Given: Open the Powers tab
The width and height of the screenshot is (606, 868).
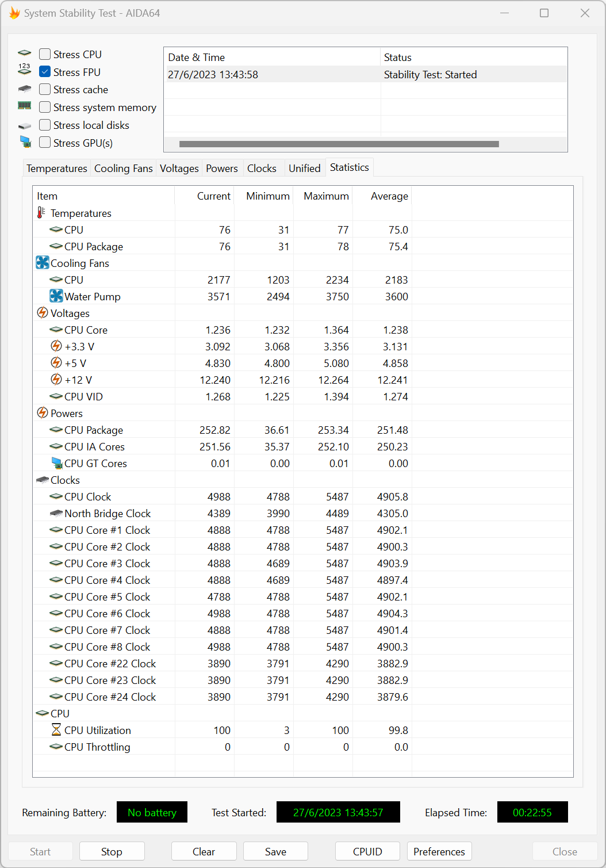Looking at the screenshot, I should pos(222,169).
